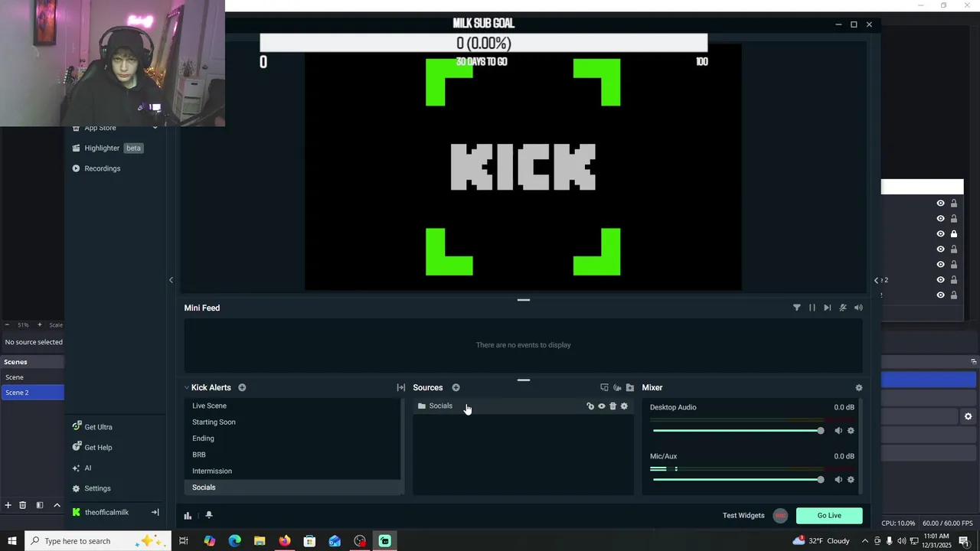This screenshot has width=980, height=551.
Task: Remove selected scene in the OBS window
Action: (x=23, y=505)
